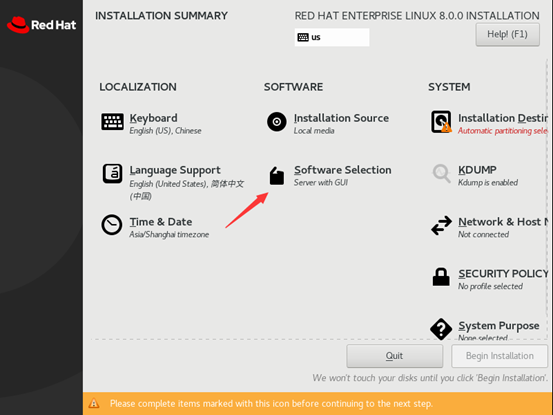
Task: Click 'Kdump is enabled' status text
Action: [x=488, y=183]
